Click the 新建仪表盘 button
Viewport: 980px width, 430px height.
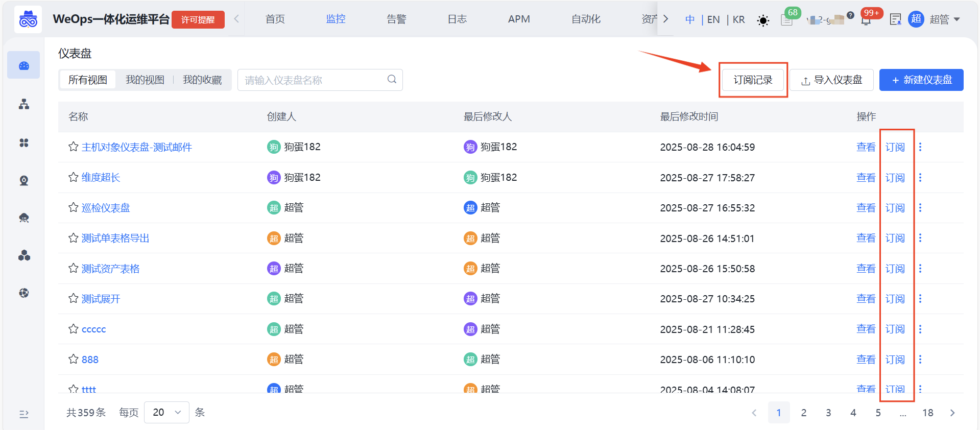pyautogui.click(x=921, y=80)
